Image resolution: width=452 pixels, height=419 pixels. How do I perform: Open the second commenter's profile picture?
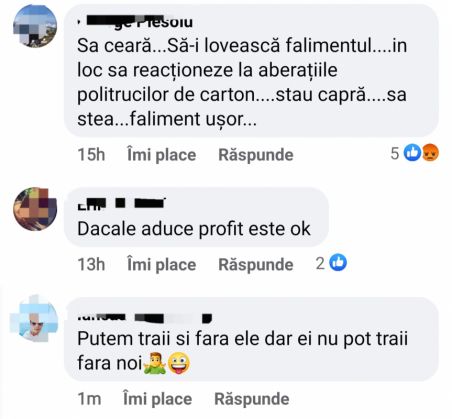click(35, 209)
